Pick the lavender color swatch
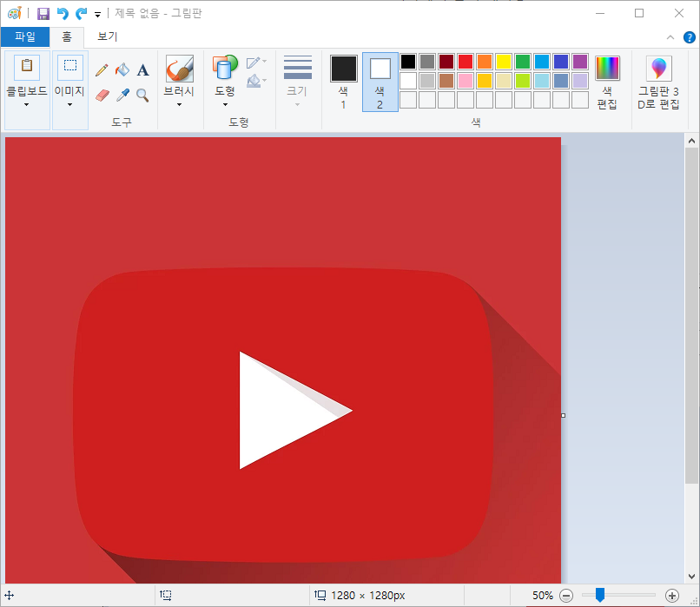The width and height of the screenshot is (700, 607). [x=580, y=81]
